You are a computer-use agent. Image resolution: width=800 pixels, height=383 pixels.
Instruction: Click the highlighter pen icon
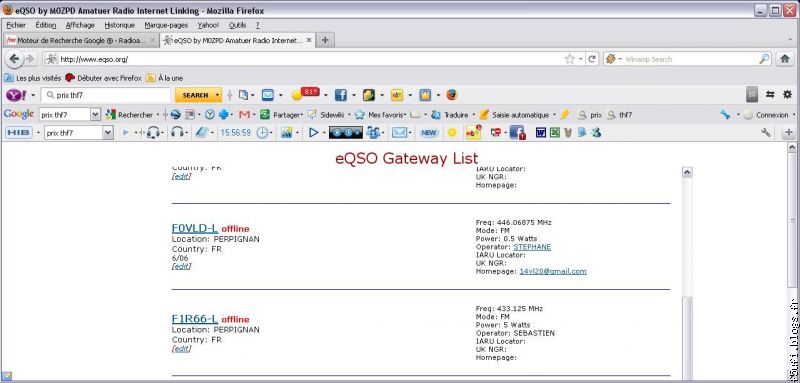(564, 115)
